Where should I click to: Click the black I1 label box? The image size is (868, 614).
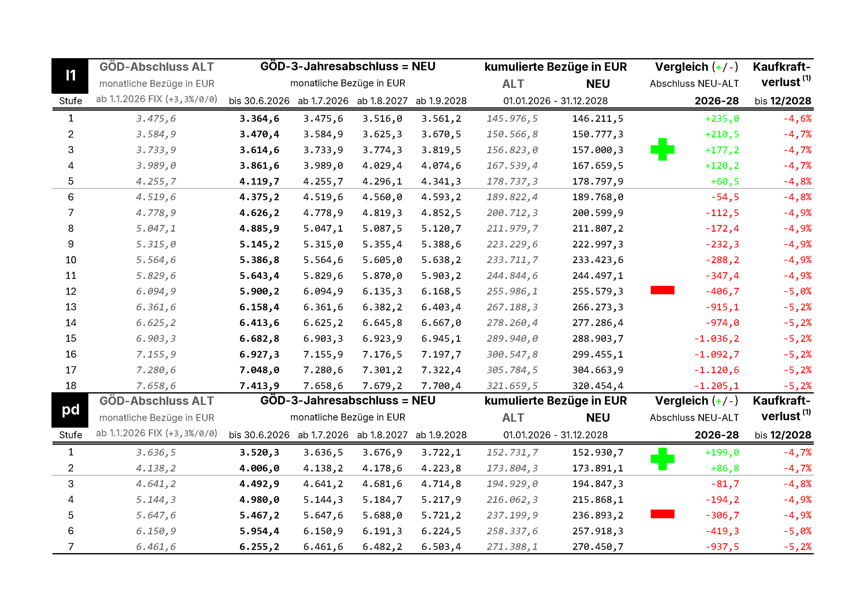coord(70,76)
